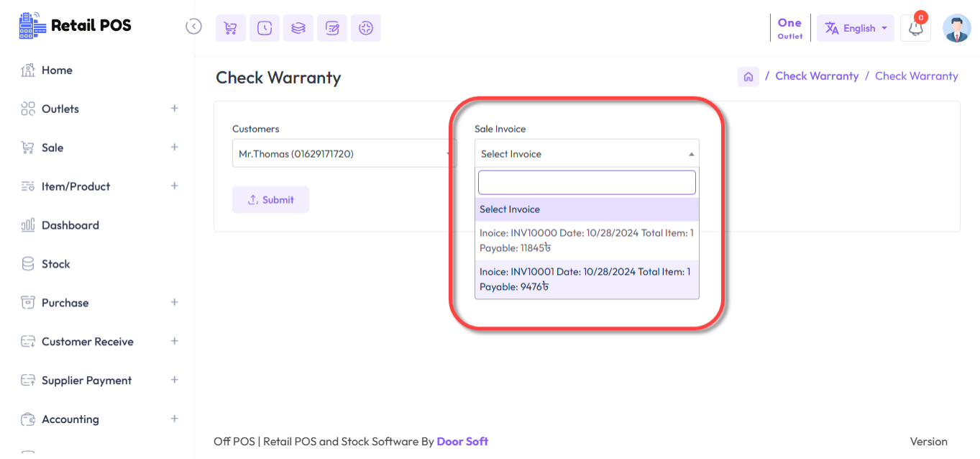The width and height of the screenshot is (980, 459).
Task: Open the English language dropdown
Action: tap(855, 29)
